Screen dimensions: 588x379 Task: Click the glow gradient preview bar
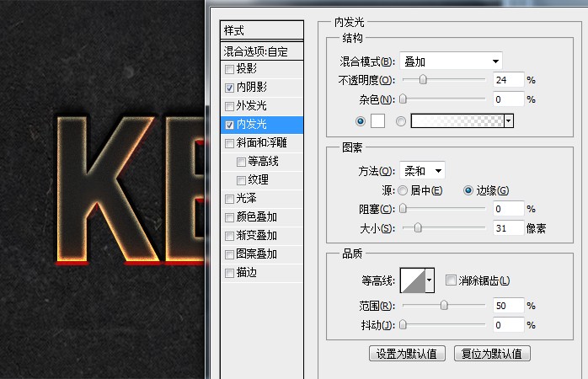457,121
